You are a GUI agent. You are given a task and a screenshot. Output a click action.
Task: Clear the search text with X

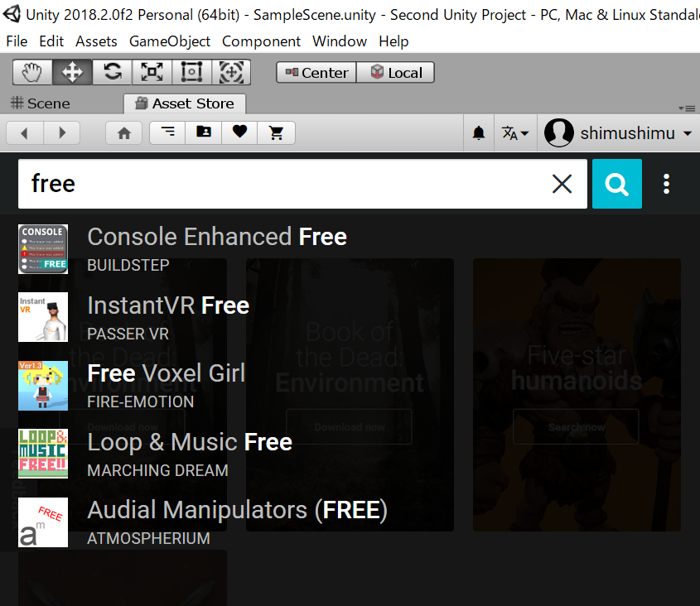[562, 184]
